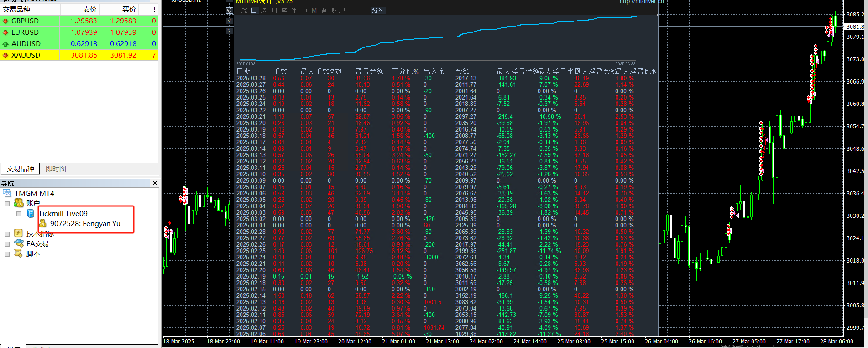Open the mtdriver.cn link
Screen dimensions: 868x348
(x=642, y=2)
